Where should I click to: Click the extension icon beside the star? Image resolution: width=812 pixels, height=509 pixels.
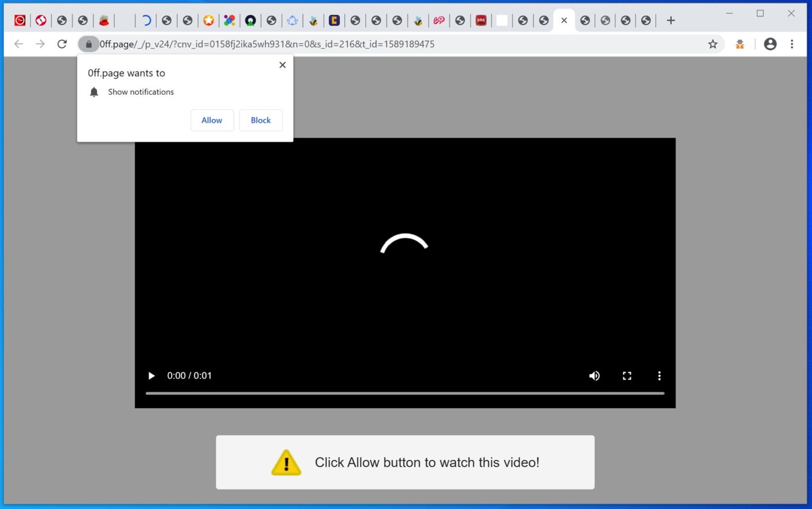pyautogui.click(x=740, y=44)
